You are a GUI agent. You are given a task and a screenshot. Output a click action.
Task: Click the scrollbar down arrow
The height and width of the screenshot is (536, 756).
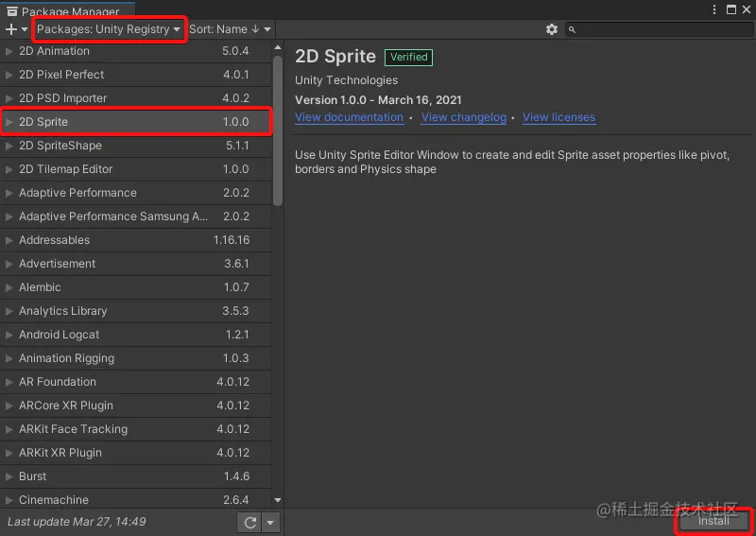click(x=278, y=501)
